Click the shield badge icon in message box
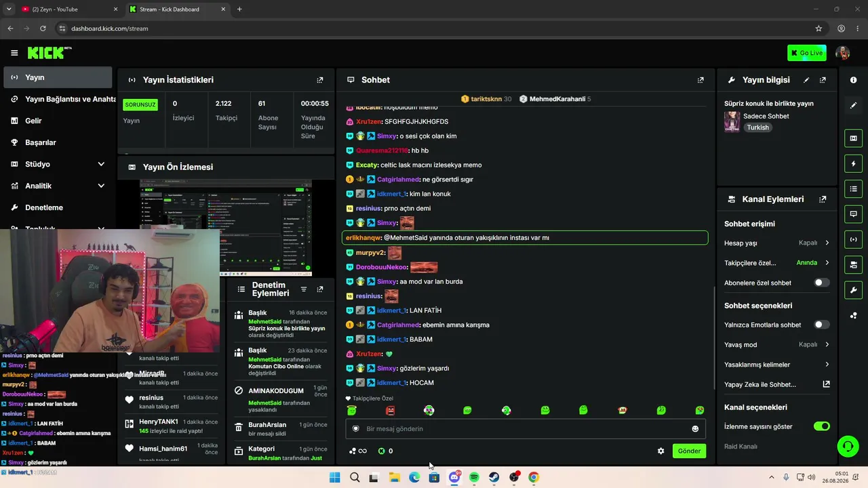 [x=356, y=429]
